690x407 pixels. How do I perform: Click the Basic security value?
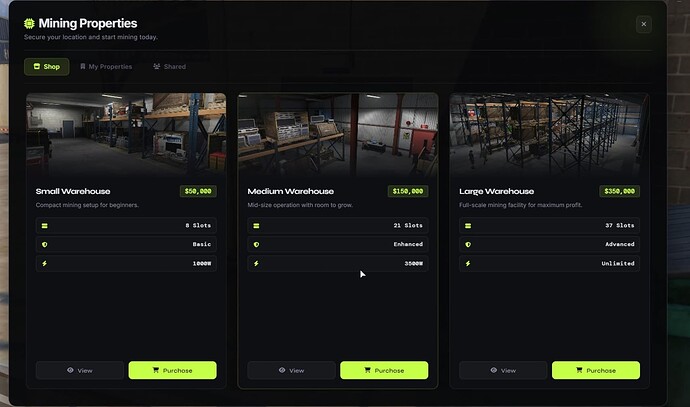(202, 245)
